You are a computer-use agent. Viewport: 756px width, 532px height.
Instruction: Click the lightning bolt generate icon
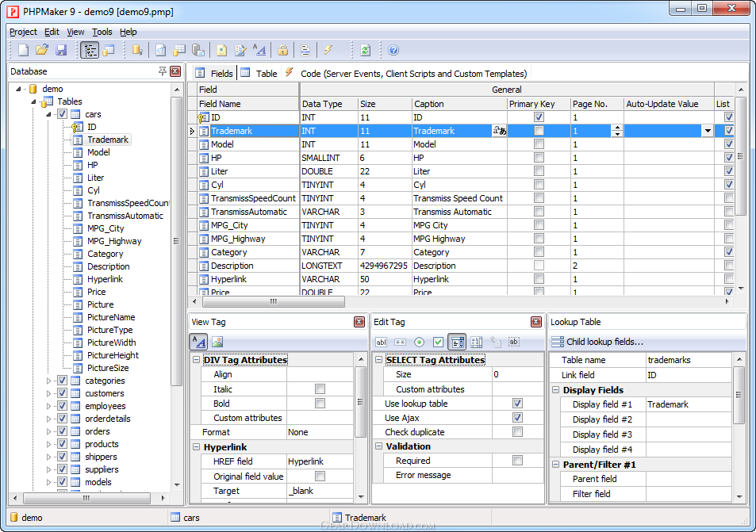click(x=328, y=50)
